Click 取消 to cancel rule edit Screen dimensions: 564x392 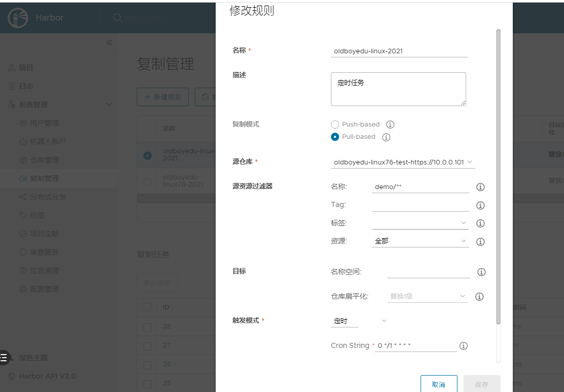(438, 384)
